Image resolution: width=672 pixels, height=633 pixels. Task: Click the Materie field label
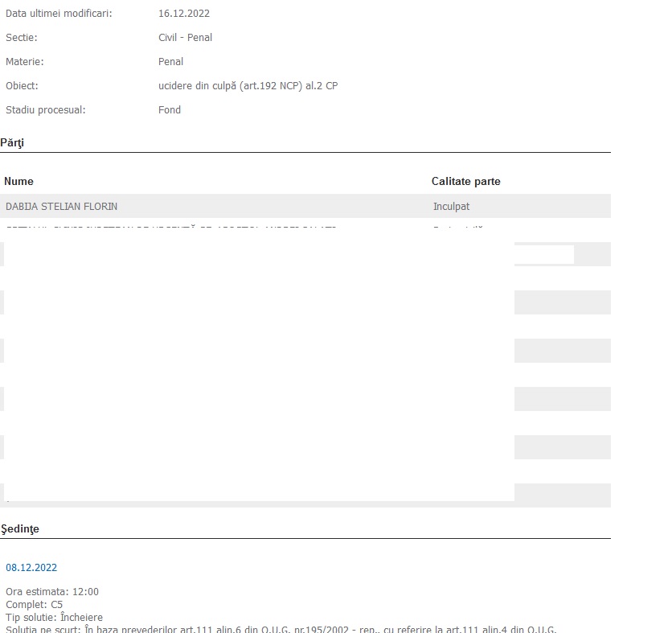(x=25, y=62)
